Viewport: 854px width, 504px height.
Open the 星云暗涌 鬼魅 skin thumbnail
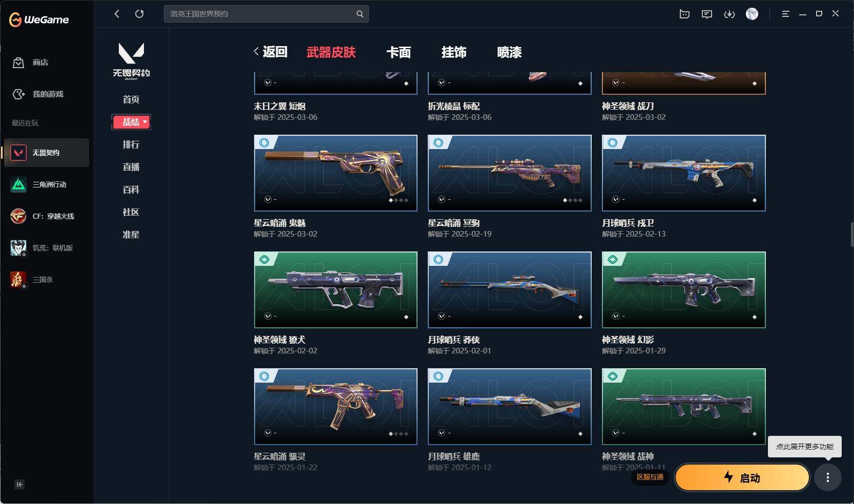point(336,173)
